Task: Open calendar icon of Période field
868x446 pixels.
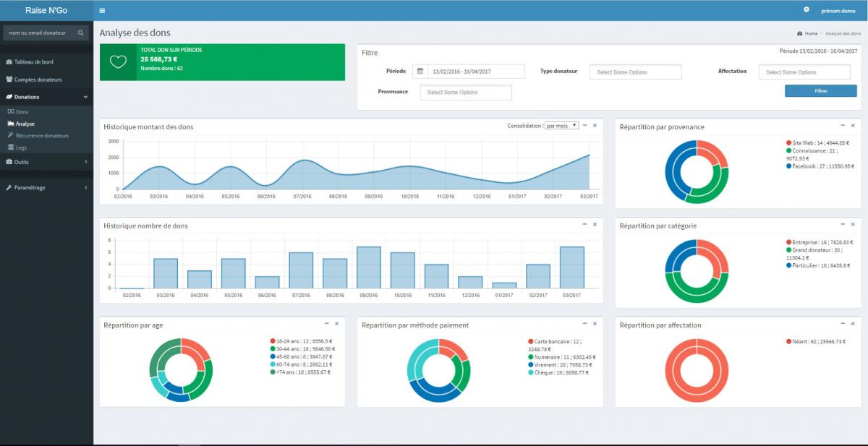Action: [x=420, y=72]
